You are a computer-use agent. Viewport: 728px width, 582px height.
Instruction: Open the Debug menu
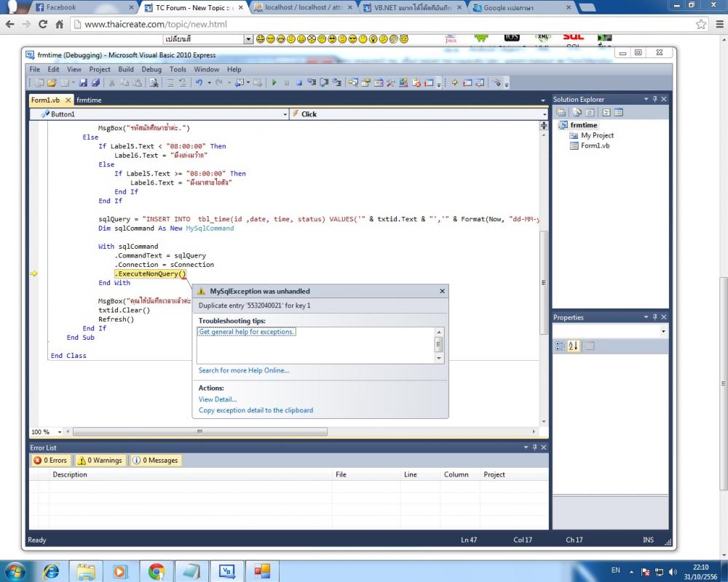(151, 70)
